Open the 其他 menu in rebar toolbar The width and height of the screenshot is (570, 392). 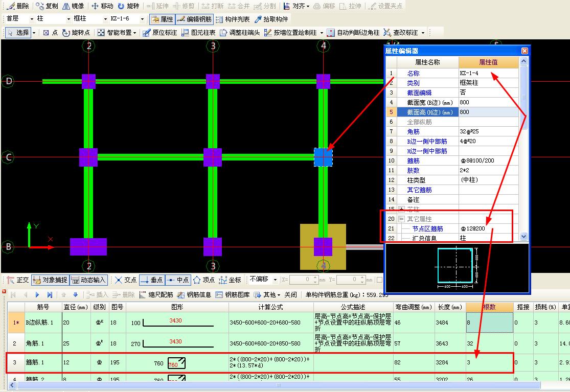267,294
